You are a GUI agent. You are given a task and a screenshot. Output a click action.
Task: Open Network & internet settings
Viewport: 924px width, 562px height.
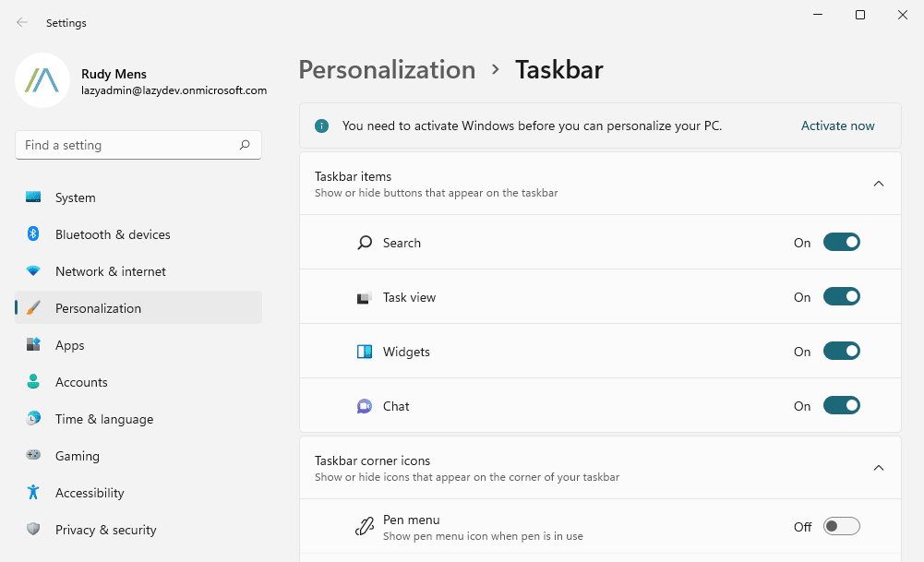[138, 271]
